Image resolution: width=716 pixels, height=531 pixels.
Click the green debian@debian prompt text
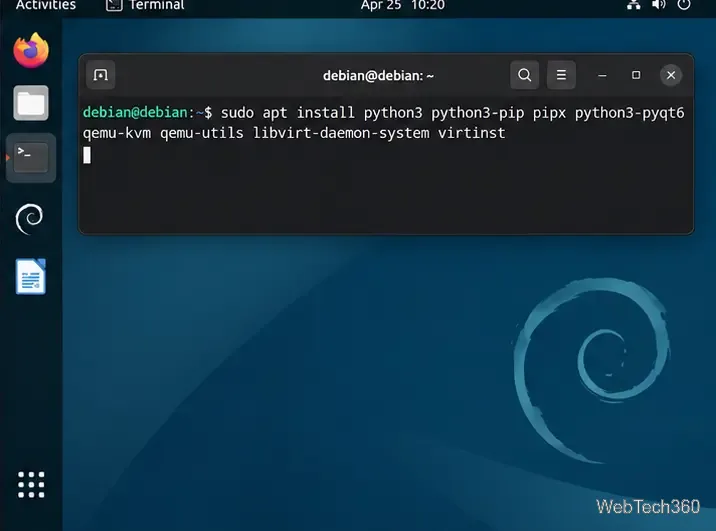click(x=135, y=112)
